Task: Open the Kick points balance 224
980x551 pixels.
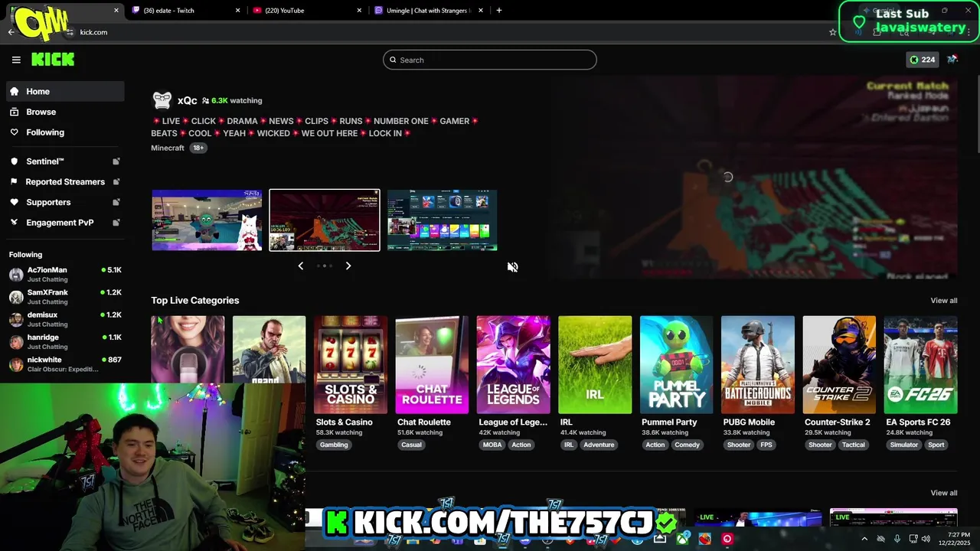Action: [922, 60]
